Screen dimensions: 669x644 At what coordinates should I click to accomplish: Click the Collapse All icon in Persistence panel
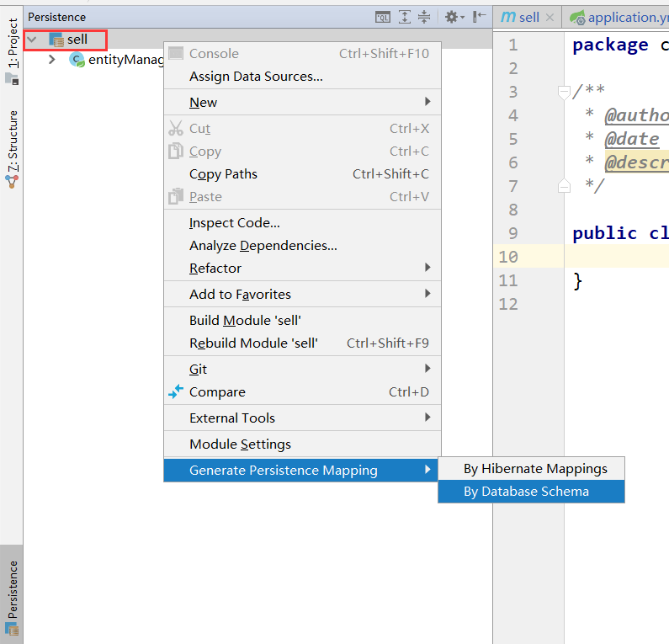coord(424,17)
